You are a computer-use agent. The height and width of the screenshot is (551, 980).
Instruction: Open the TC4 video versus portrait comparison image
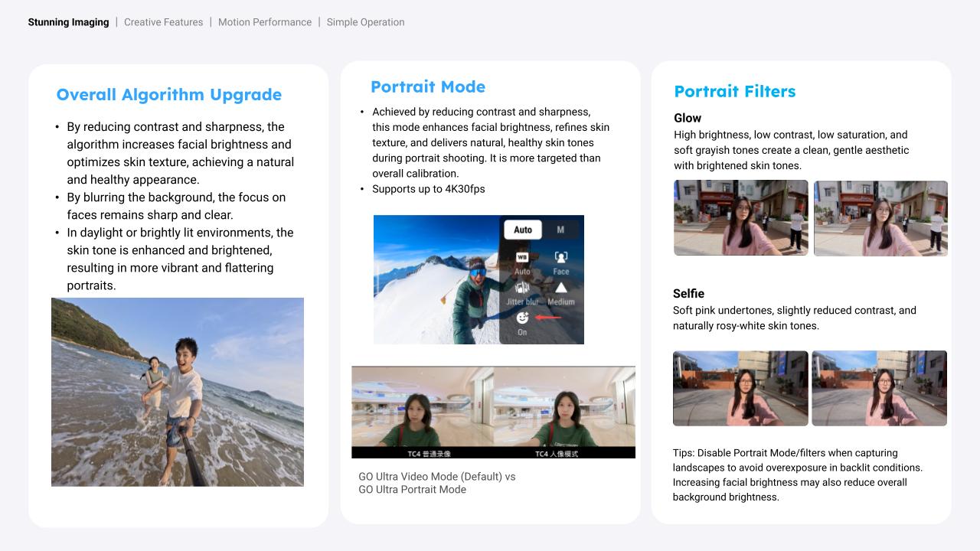point(493,412)
